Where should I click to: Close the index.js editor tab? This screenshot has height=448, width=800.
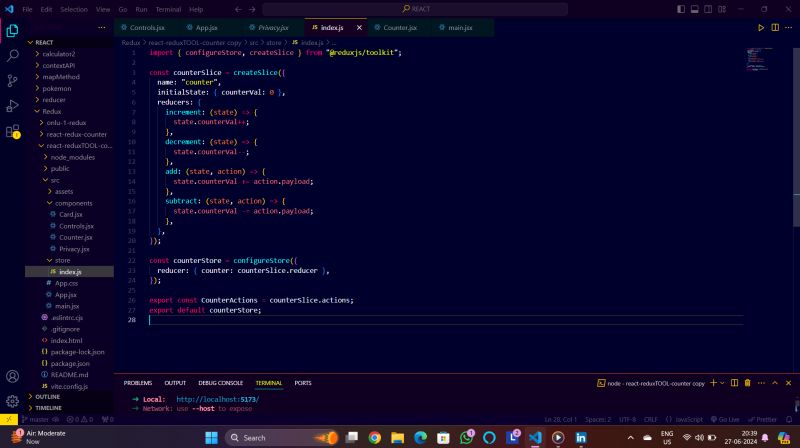click(359, 28)
